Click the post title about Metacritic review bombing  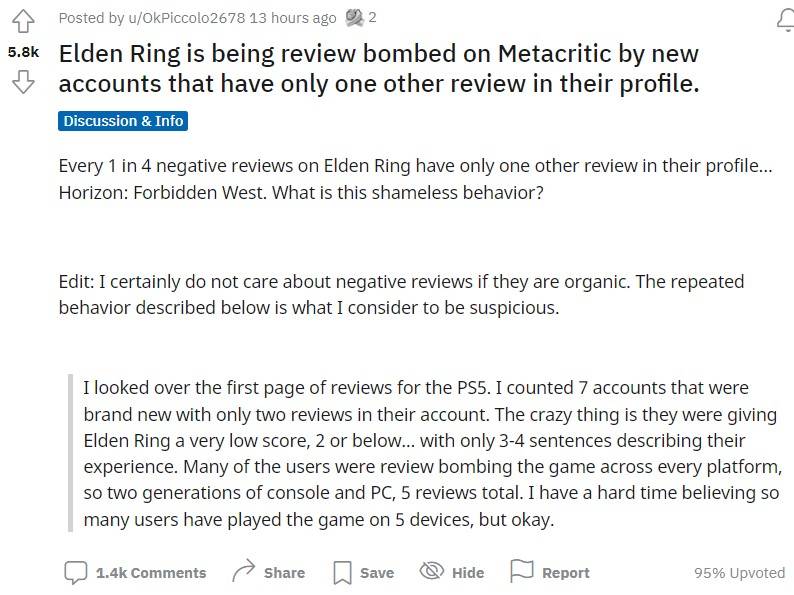[378, 68]
